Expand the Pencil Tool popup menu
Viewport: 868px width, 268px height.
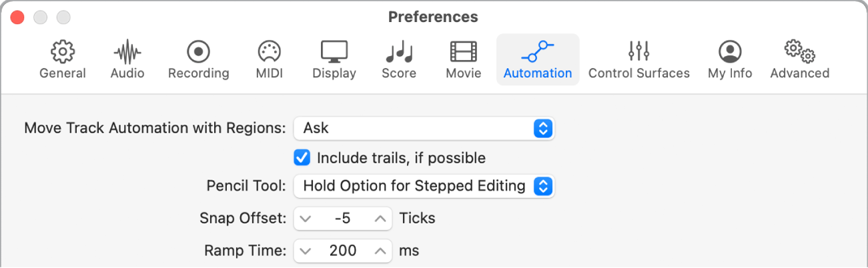click(424, 187)
